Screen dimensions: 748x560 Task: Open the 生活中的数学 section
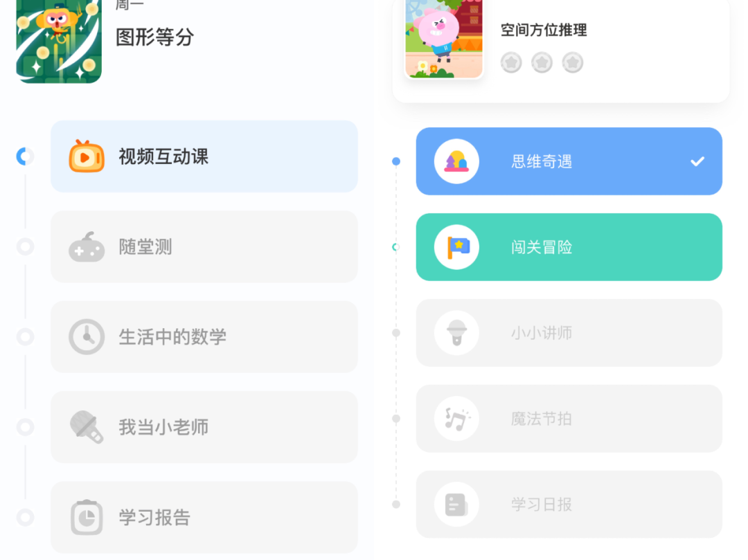pyautogui.click(x=204, y=337)
